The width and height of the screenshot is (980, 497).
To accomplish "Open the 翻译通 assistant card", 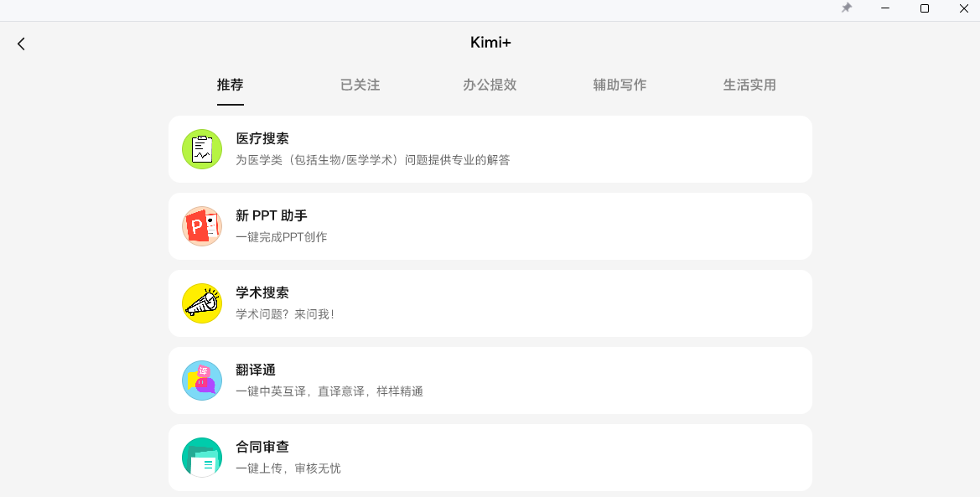I will click(490, 381).
